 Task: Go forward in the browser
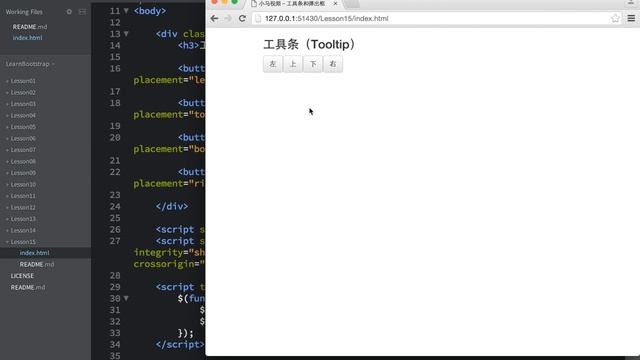(x=228, y=18)
